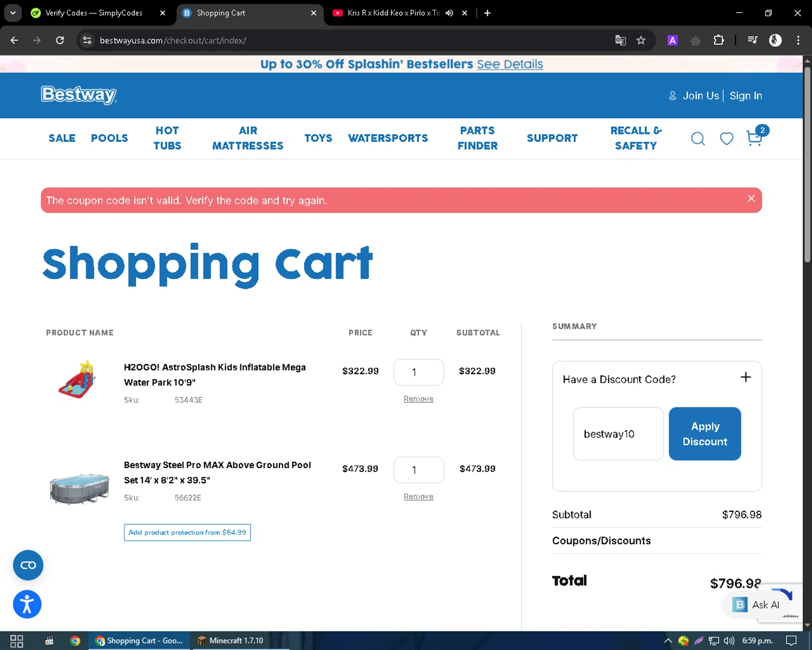
Task: Open the wishlist heart icon
Action: point(726,139)
